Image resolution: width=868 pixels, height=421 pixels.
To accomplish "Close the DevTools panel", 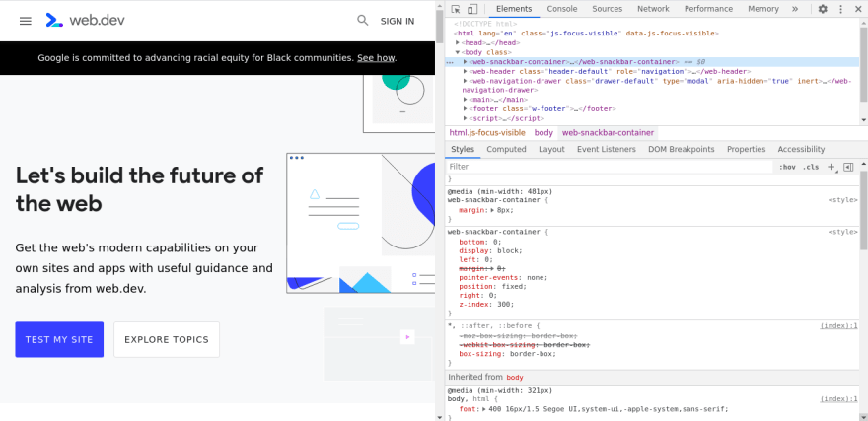I will pyautogui.click(x=858, y=9).
